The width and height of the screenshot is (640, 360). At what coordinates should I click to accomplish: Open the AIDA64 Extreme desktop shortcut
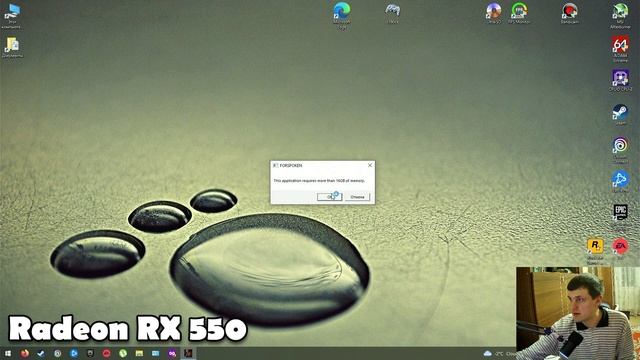620,49
